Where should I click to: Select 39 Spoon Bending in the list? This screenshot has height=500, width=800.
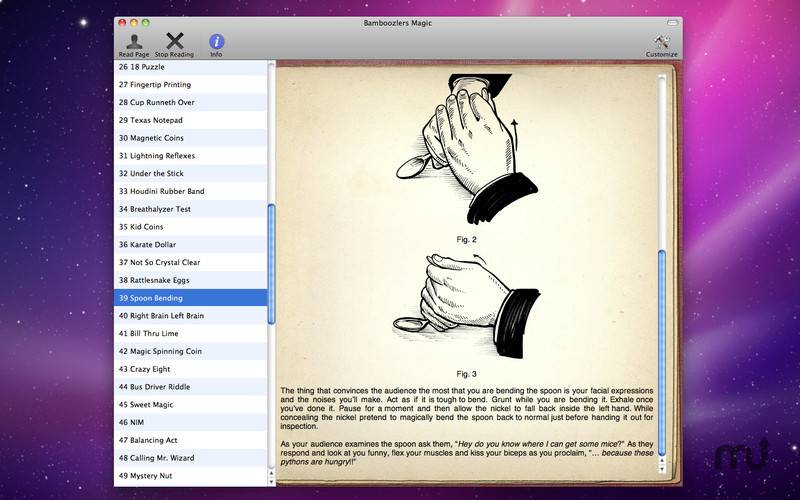tap(190, 298)
